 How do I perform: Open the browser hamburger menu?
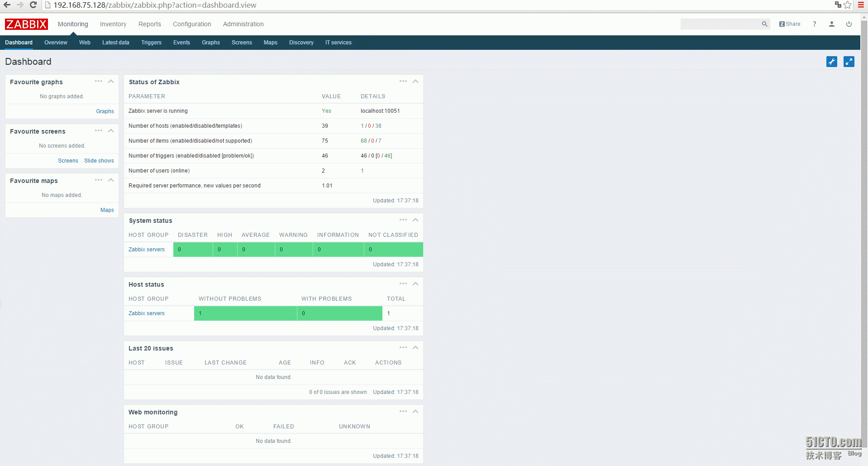click(x=861, y=5)
